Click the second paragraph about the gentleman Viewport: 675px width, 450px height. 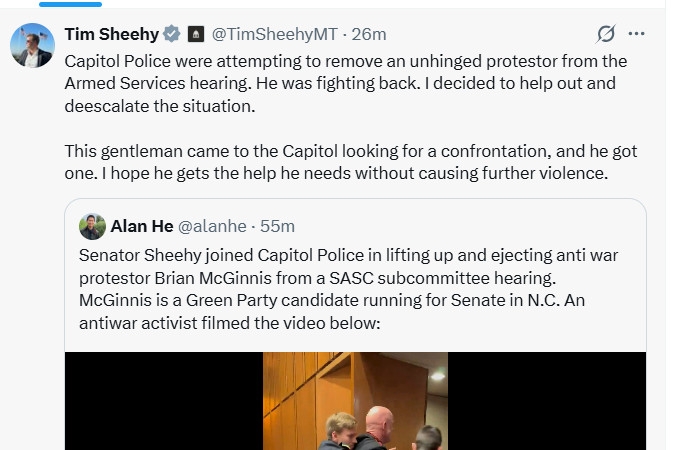pyautogui.click(x=350, y=160)
